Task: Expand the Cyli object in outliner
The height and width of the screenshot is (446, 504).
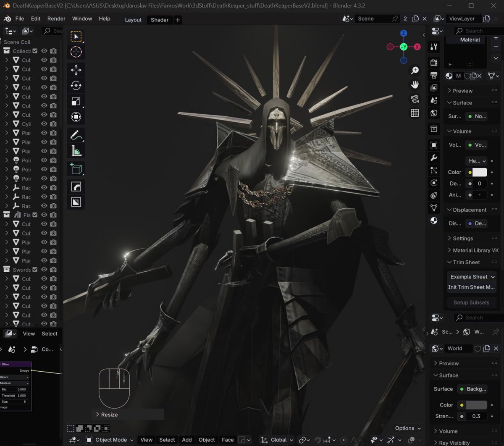Action: click(x=7, y=124)
